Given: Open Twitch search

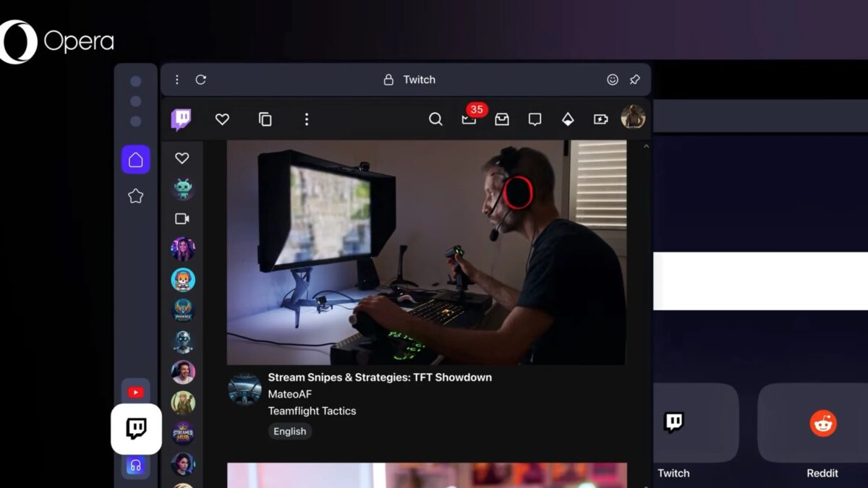Looking at the screenshot, I should click(x=435, y=119).
